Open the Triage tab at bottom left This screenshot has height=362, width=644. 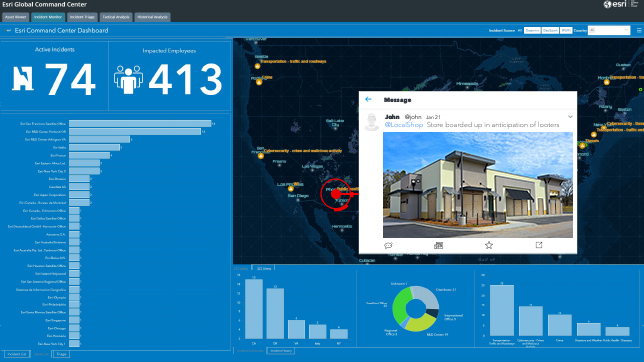(x=61, y=354)
